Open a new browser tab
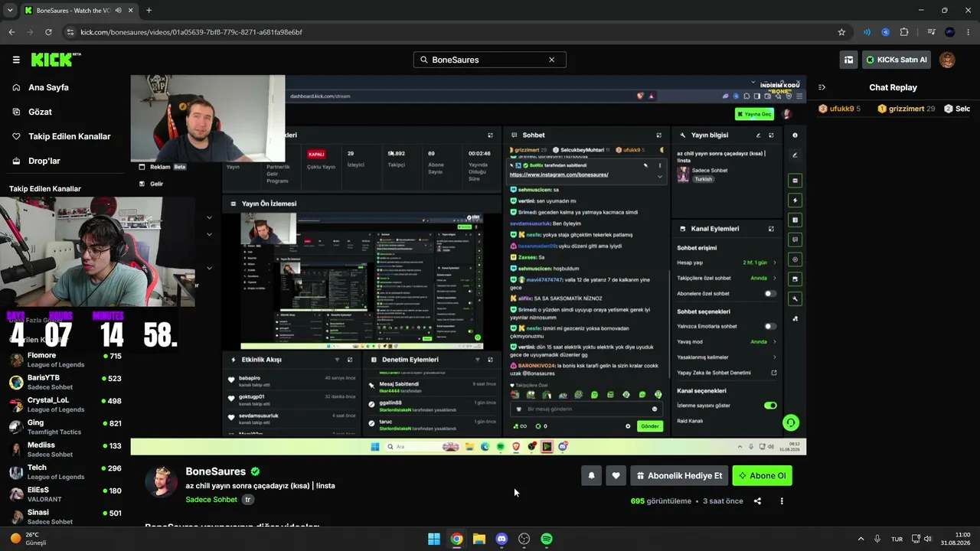This screenshot has height=551, width=980. point(149,11)
